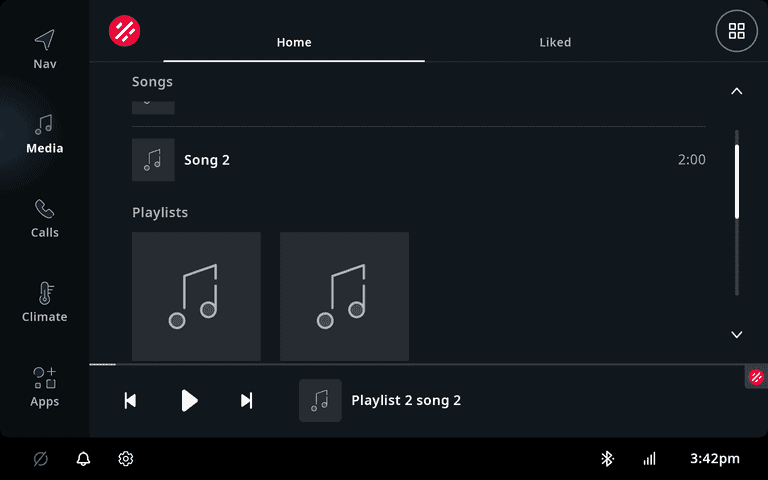Skip to the previous track
768x480 pixels.
(130, 401)
